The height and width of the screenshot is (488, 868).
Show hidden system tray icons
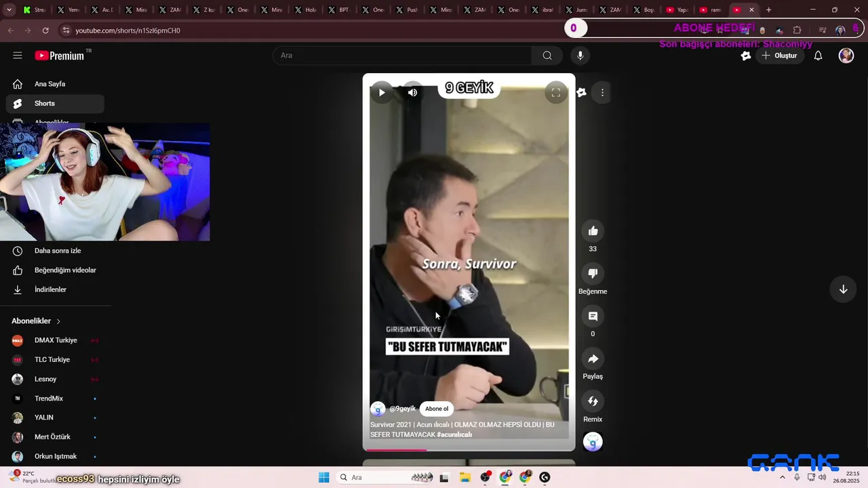783,477
